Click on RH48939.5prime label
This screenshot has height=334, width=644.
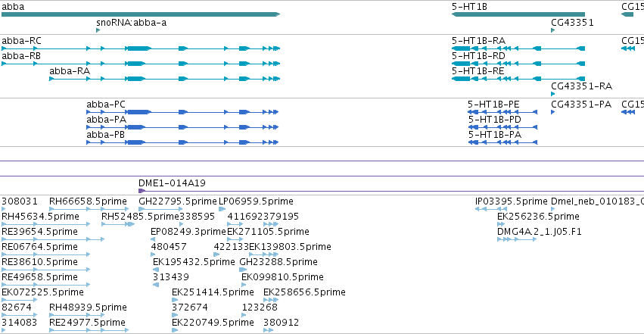(88, 307)
